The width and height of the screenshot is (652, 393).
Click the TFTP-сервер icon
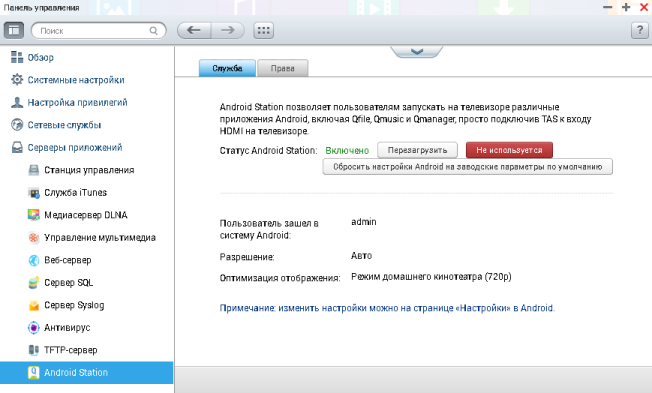pos(34,350)
